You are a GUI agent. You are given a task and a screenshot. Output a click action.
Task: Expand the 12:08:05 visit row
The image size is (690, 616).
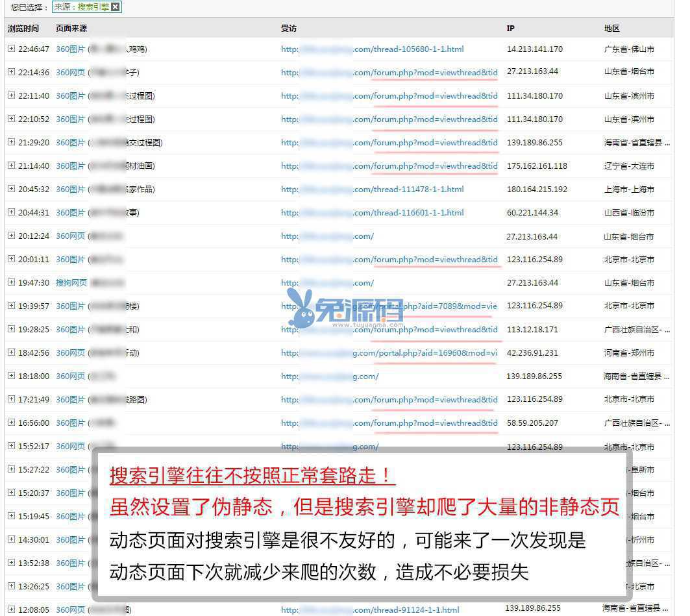[x=11, y=610]
